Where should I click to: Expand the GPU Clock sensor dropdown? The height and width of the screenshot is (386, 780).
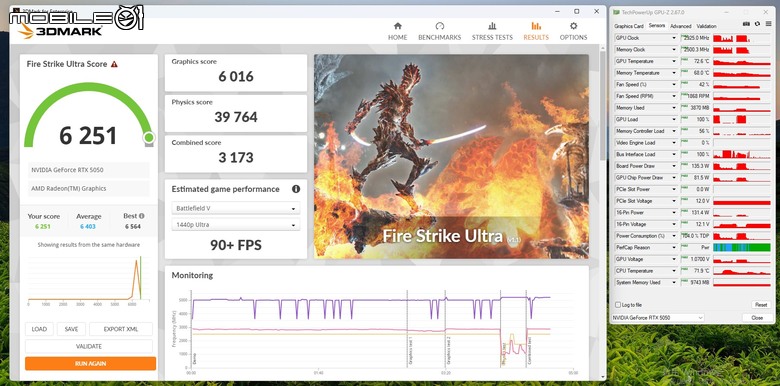[675, 38]
